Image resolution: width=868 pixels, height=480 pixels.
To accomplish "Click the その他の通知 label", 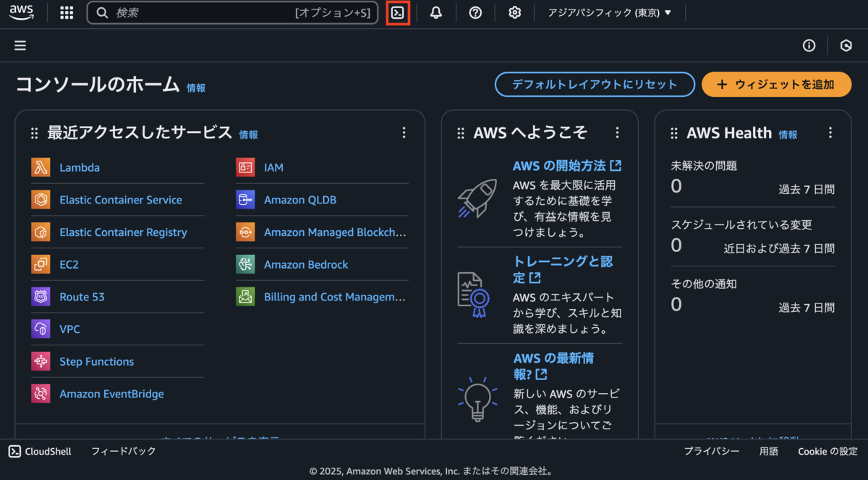I will (x=704, y=284).
